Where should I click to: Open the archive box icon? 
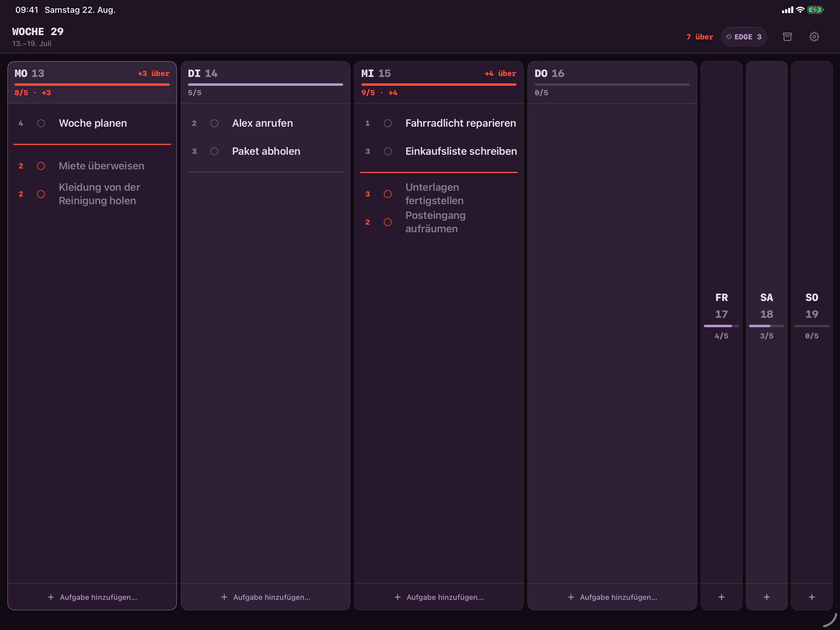coord(787,37)
